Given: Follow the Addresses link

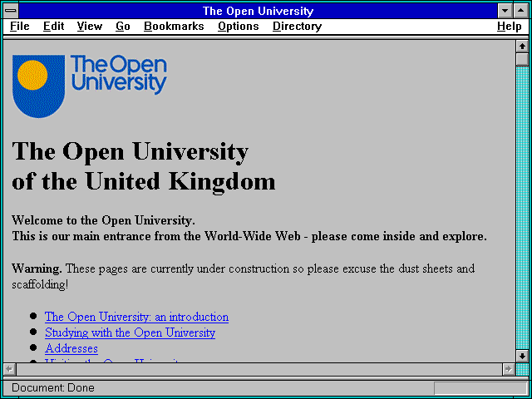Looking at the screenshot, I should click(x=71, y=348).
